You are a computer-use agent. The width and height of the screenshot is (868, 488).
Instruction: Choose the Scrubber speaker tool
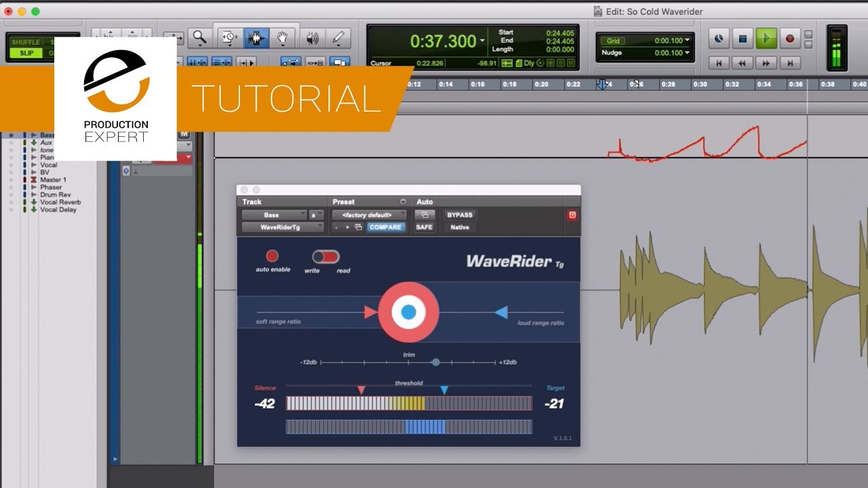click(x=313, y=37)
